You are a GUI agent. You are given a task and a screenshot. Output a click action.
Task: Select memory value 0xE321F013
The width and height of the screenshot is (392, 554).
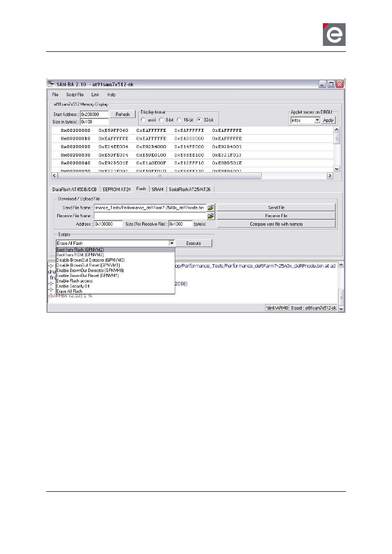[x=227, y=155]
